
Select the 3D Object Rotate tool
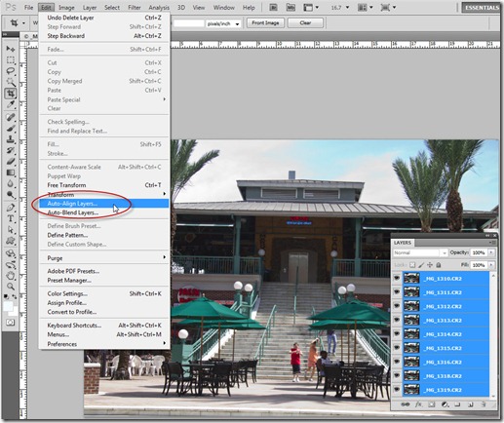[11, 253]
